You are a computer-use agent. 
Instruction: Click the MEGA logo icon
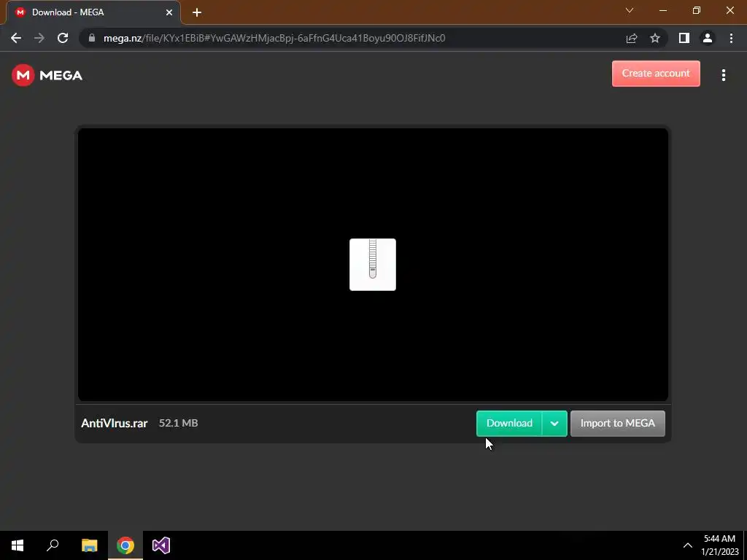(23, 75)
